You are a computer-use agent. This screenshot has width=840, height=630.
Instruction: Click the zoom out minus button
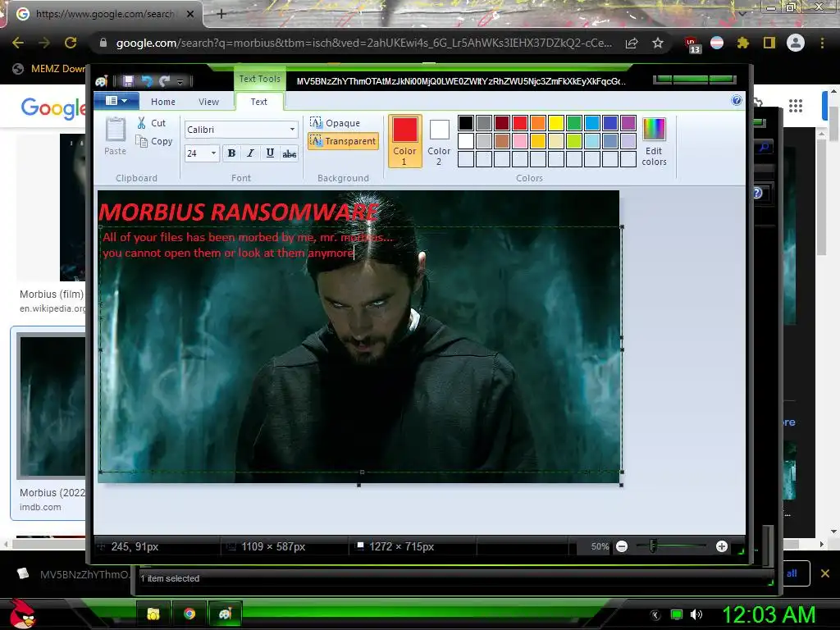click(622, 546)
